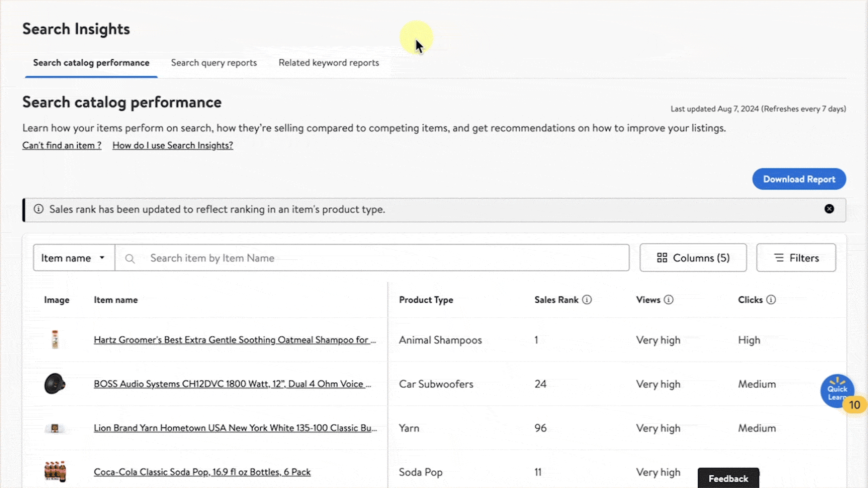Click the Medium clicks value for BOSS Audio

click(757, 384)
